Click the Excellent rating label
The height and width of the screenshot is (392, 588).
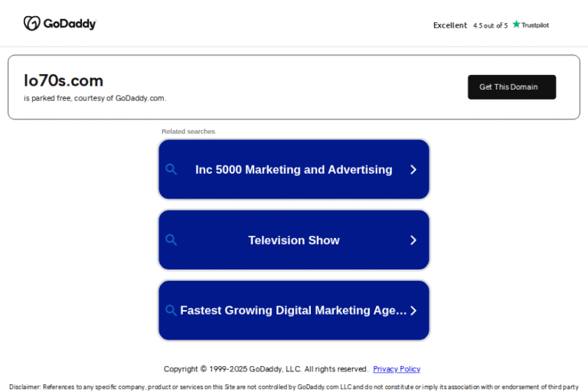[450, 25]
